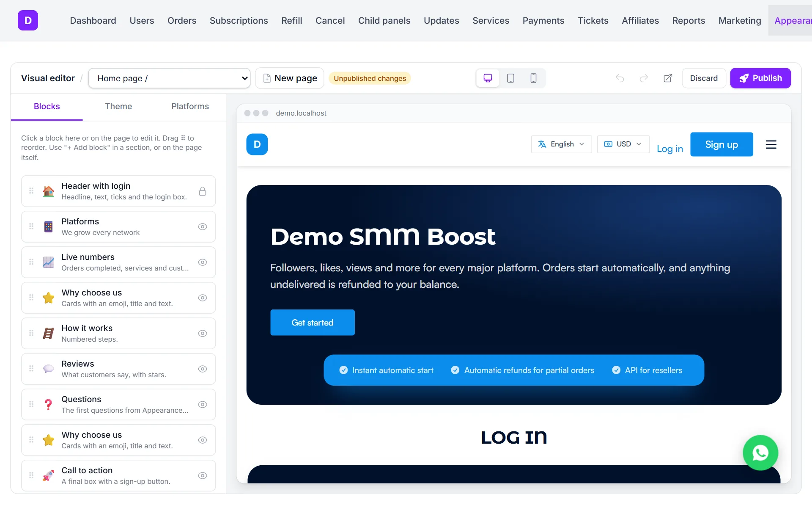Viewport: 812px width, 508px height.
Task: Go to Orders in top menu
Action: (182, 21)
